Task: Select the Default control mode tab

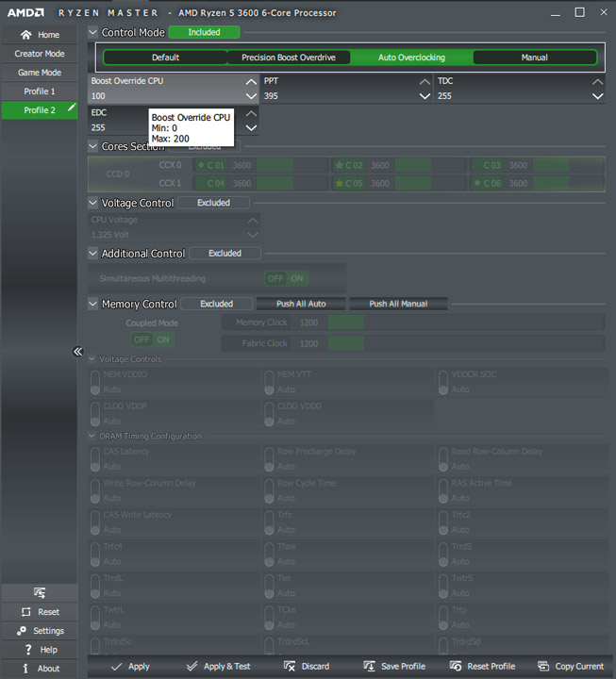Action: (165, 58)
